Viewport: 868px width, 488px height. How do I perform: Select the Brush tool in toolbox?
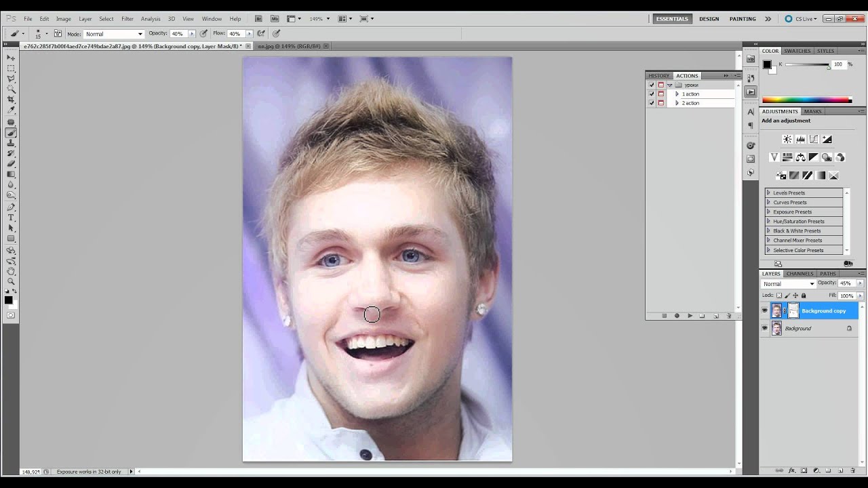coord(11,133)
